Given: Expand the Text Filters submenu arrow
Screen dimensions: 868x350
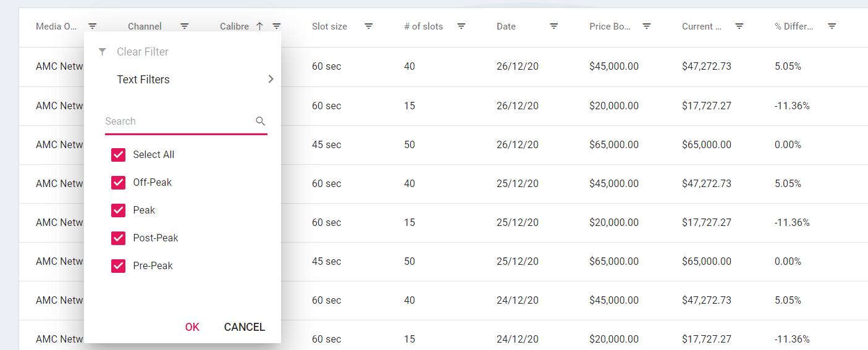Looking at the screenshot, I should 271,80.
